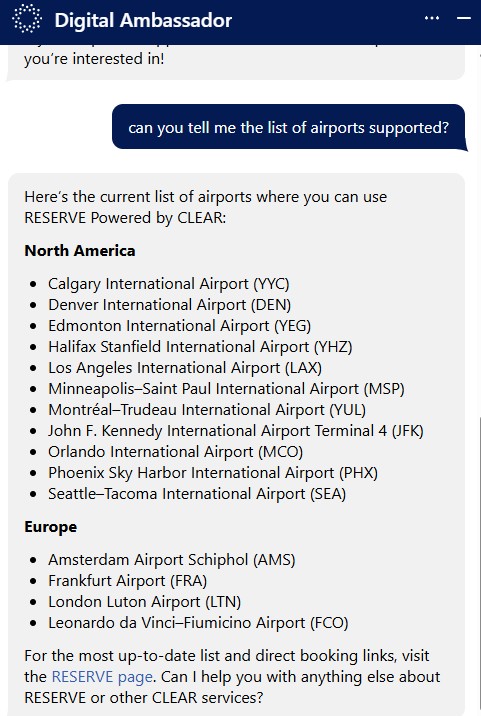481x716 pixels.
Task: Open the three-dot more options menu
Action: pos(432,18)
